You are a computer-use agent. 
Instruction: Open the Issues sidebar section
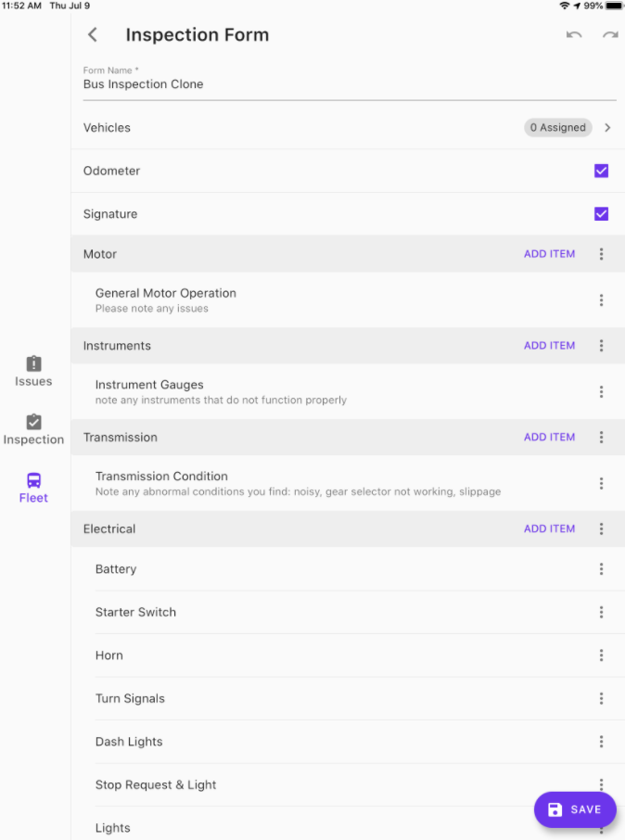33,371
